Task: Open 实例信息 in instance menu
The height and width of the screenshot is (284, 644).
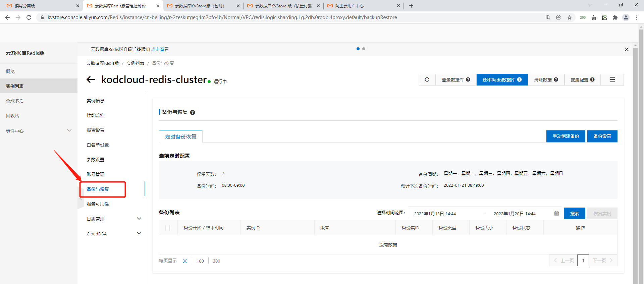Action: 96,101
